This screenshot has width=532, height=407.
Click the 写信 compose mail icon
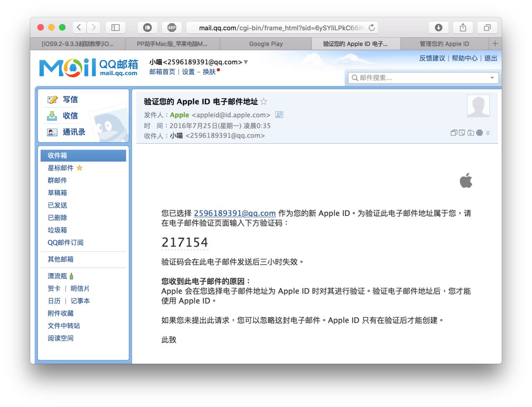click(x=52, y=100)
